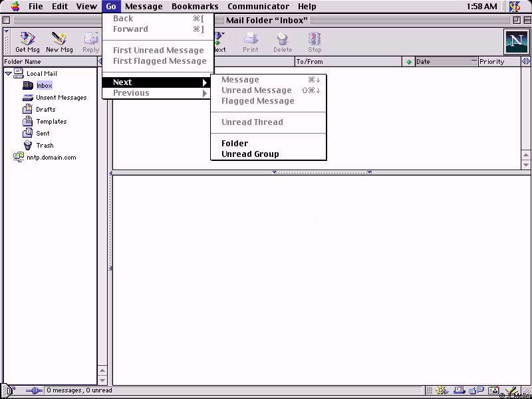Toggle the online/offline connection icon in status bar
532x399 pixels.
click(33, 390)
